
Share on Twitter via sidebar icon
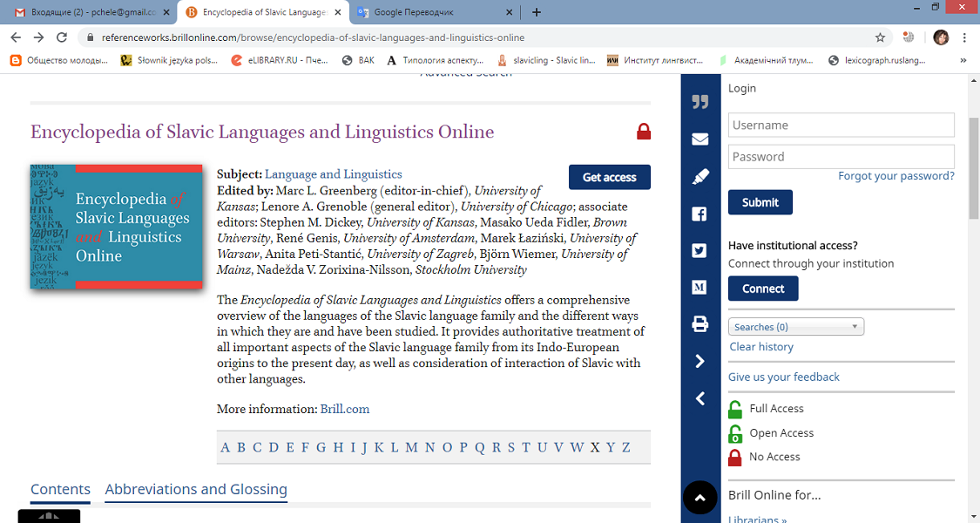(x=700, y=251)
